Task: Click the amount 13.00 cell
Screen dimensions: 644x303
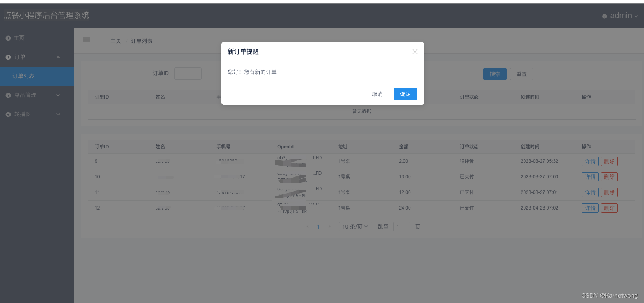Action: [405, 177]
